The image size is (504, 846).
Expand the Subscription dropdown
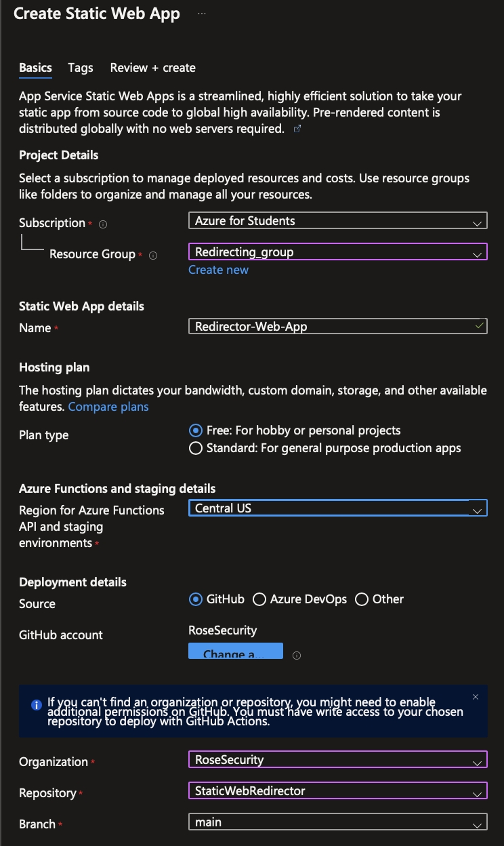(x=337, y=221)
